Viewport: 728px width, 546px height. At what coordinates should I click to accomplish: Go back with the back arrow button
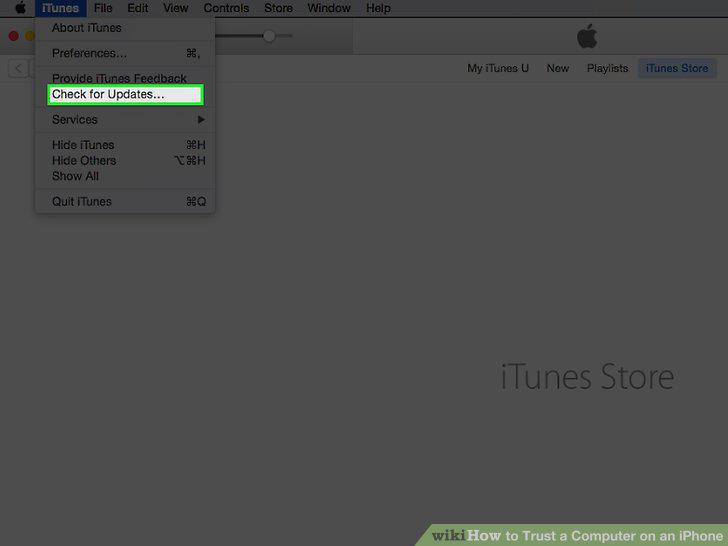18,69
